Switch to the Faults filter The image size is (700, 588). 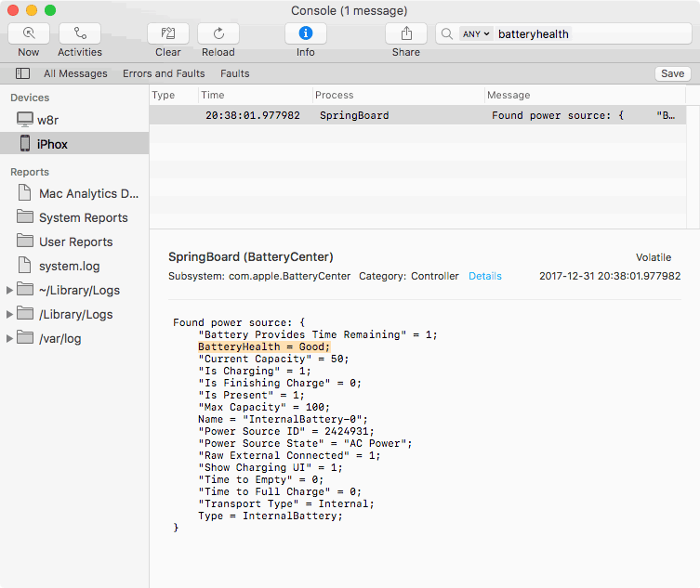pos(234,73)
